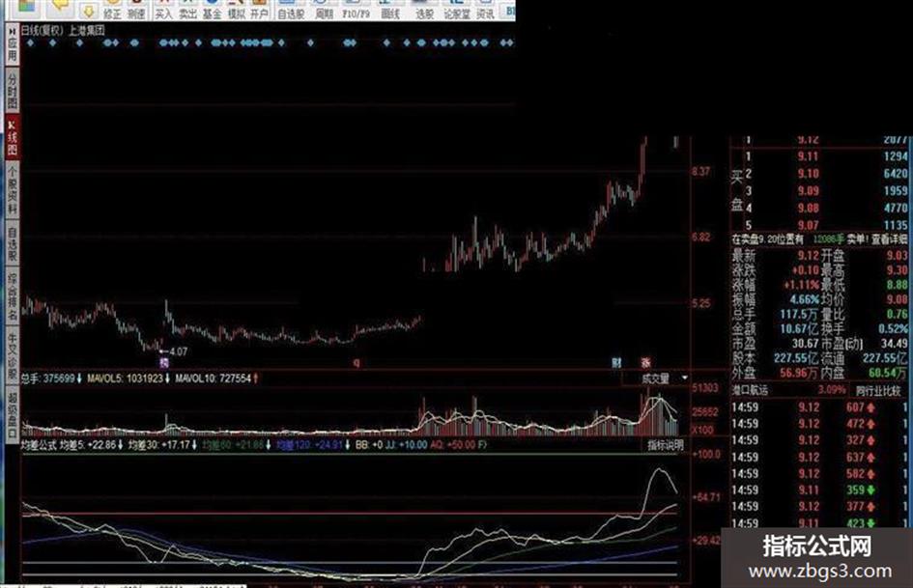
Task: Click the buy level 4 price 9.08
Action: [x=809, y=208]
